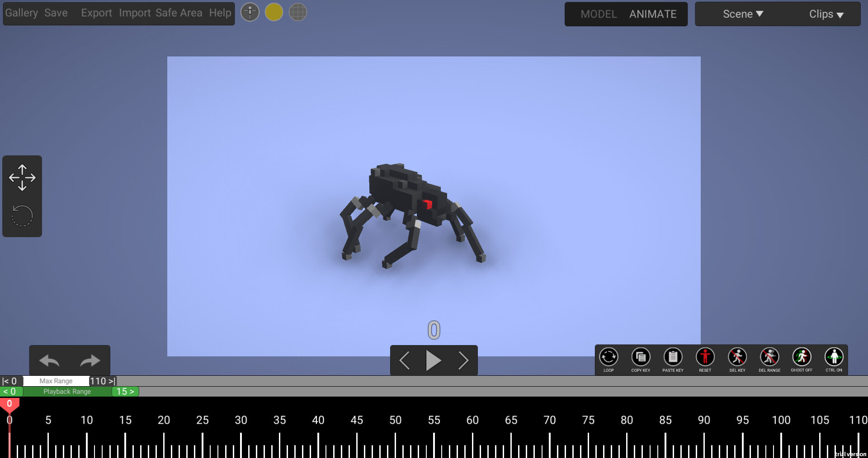Open the Clips dropdown
The width and height of the screenshot is (868, 458).
tap(826, 14)
